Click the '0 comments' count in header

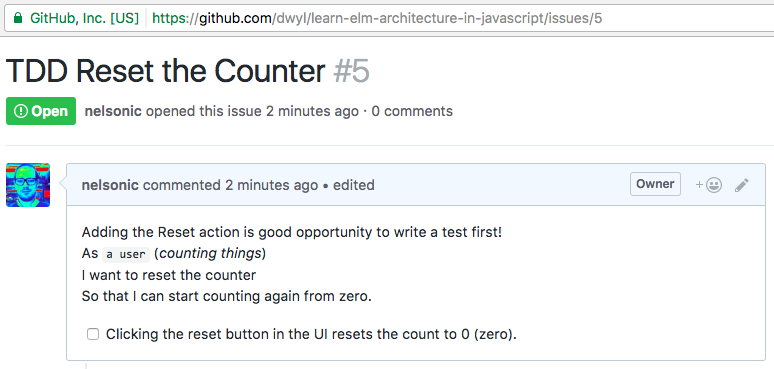coord(412,111)
